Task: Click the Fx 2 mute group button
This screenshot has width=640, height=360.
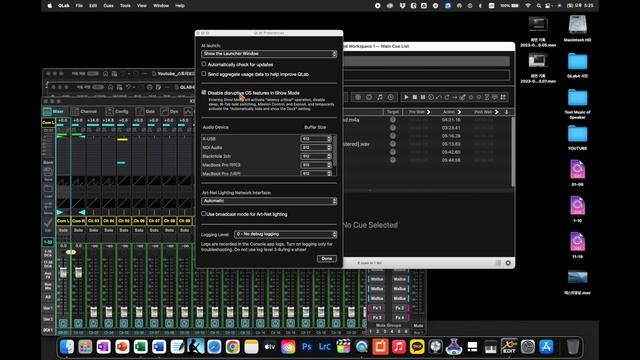Action: (x=400, y=308)
